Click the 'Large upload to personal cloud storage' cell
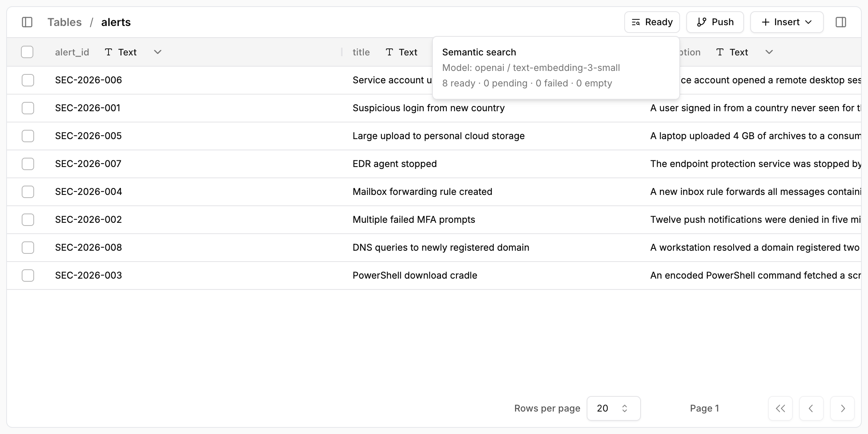 [x=439, y=136]
